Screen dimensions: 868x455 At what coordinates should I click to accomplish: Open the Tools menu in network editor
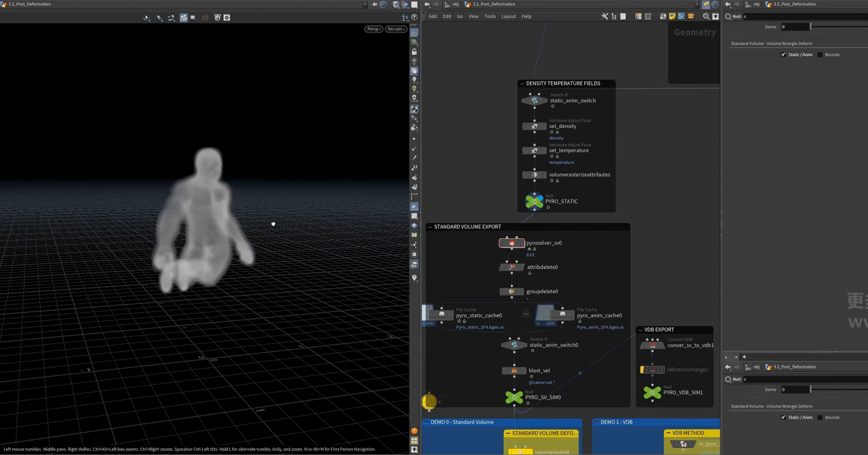point(490,16)
